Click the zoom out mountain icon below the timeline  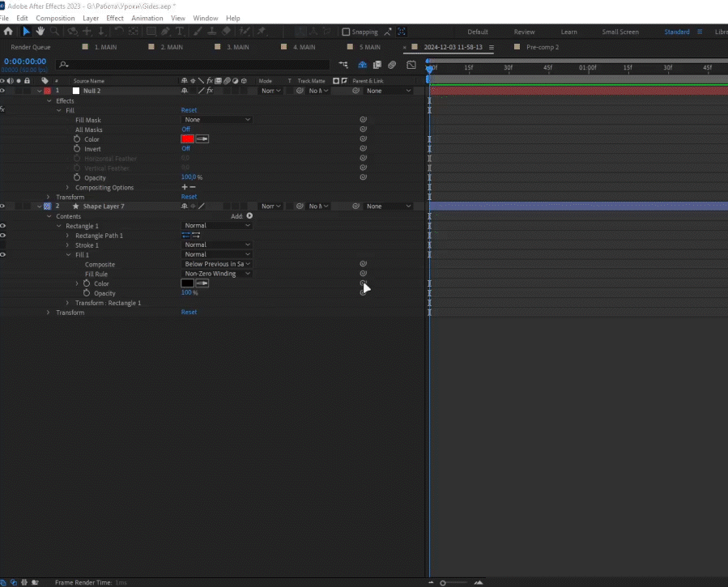pyautogui.click(x=431, y=582)
